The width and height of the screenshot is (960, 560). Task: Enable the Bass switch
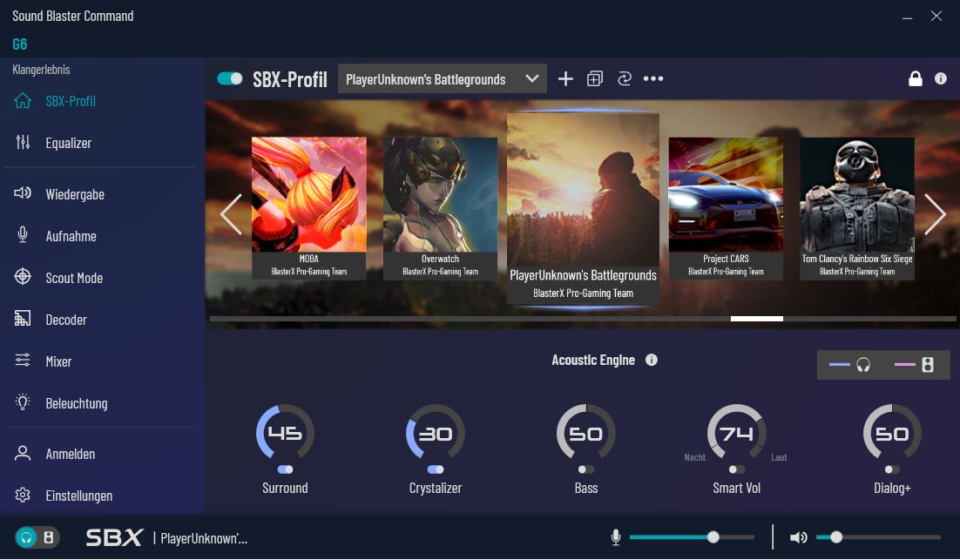coord(586,469)
